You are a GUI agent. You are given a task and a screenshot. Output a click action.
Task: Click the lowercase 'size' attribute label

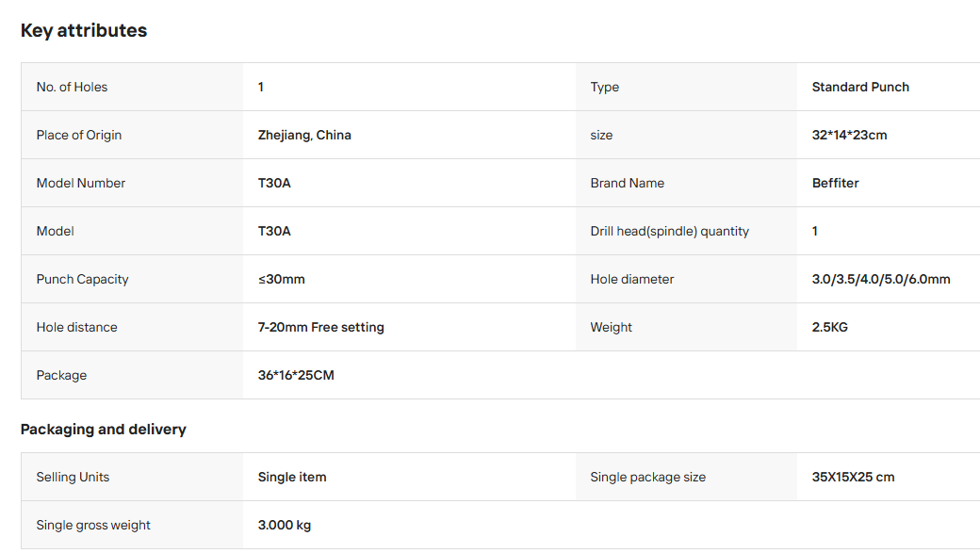point(601,135)
